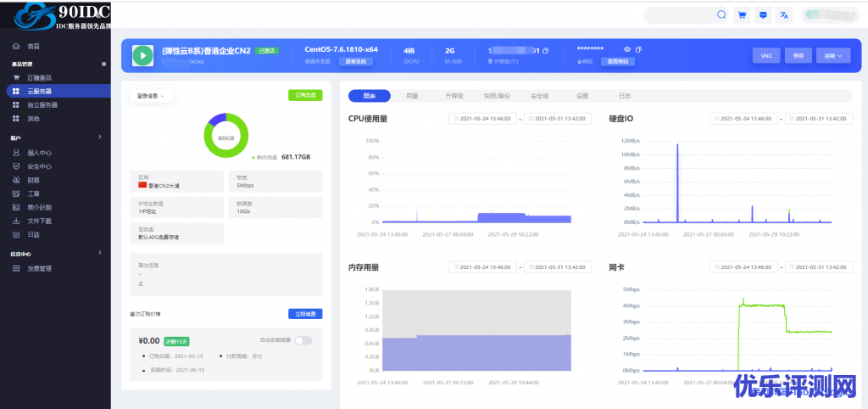Open the 控制 dropdown button
The image size is (868, 409).
tap(832, 55)
